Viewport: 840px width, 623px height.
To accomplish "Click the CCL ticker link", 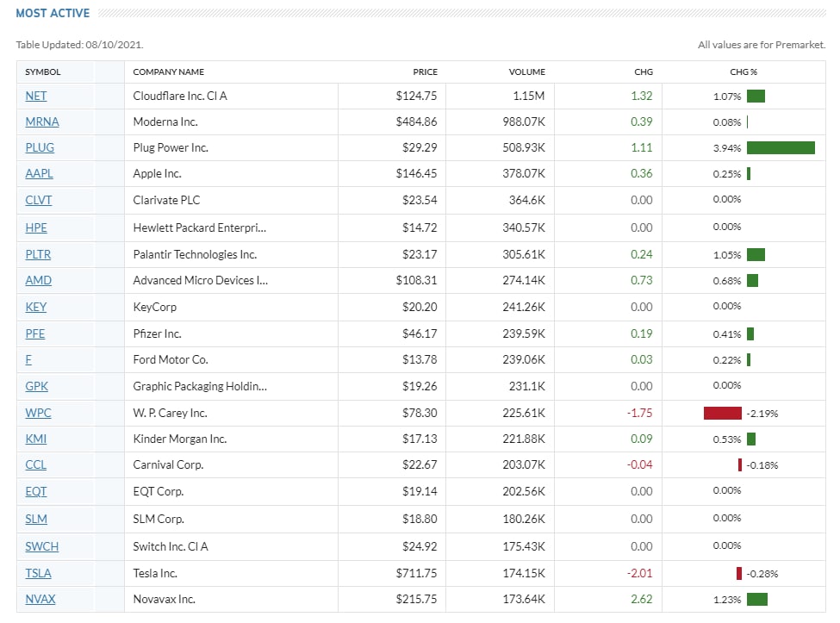I will click(36, 464).
